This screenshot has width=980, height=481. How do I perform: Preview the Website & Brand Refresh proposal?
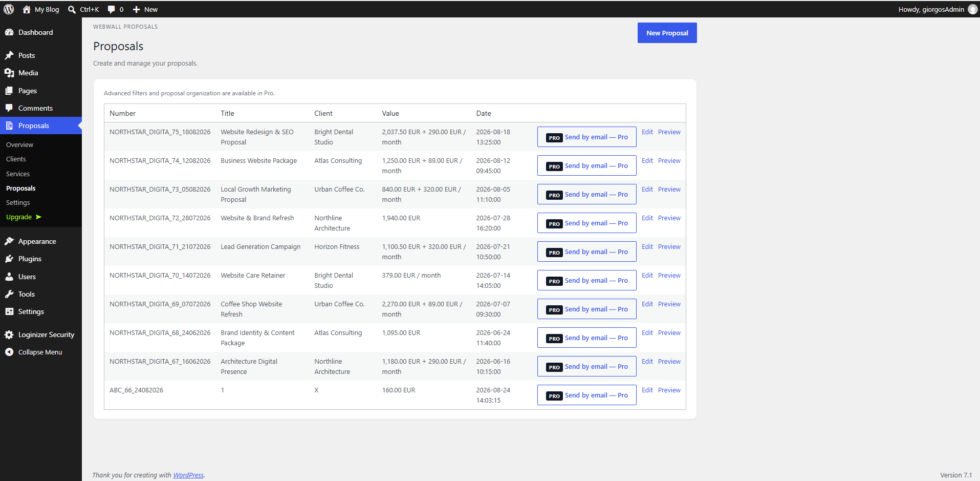(x=669, y=218)
